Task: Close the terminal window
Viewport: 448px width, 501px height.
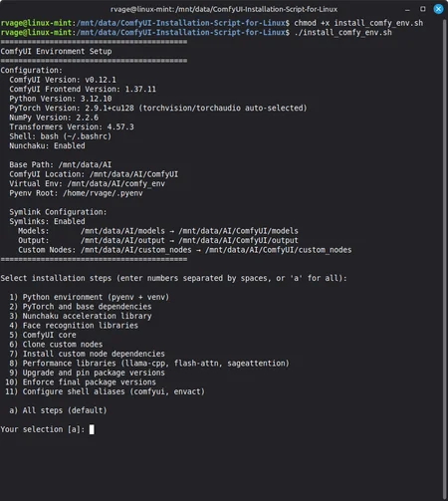Action: tap(438, 9)
